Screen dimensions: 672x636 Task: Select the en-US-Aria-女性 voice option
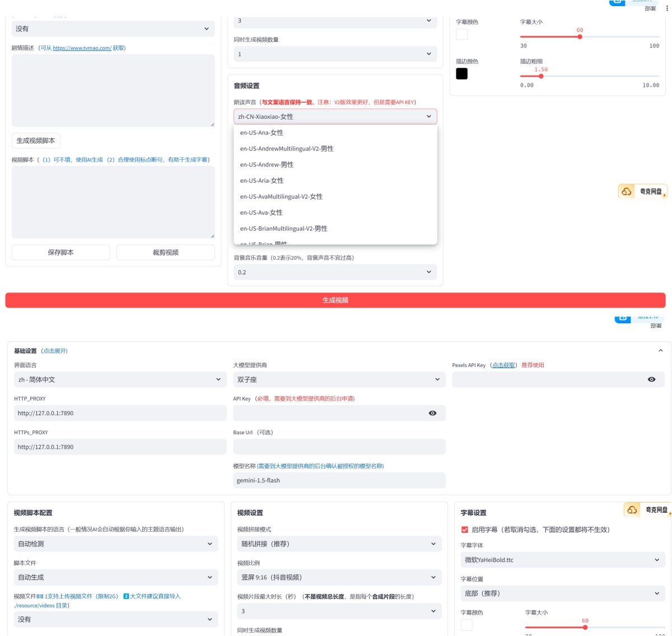click(262, 180)
